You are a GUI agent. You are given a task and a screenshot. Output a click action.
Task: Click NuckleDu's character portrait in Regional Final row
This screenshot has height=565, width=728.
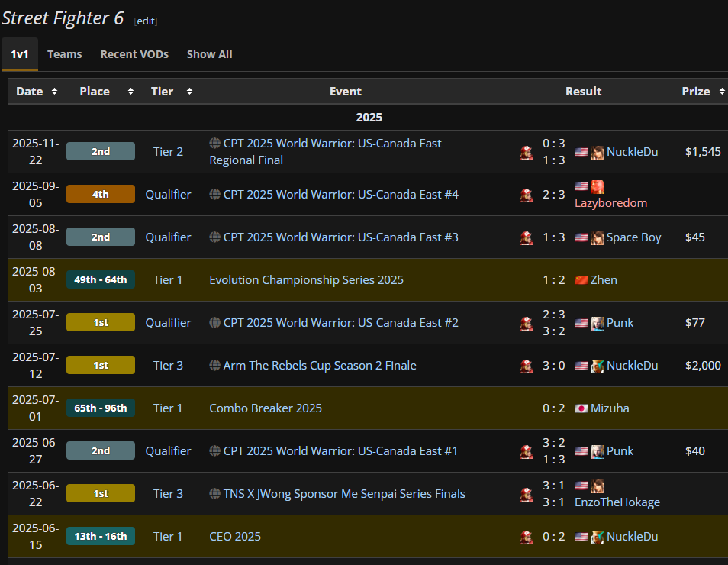[598, 153]
